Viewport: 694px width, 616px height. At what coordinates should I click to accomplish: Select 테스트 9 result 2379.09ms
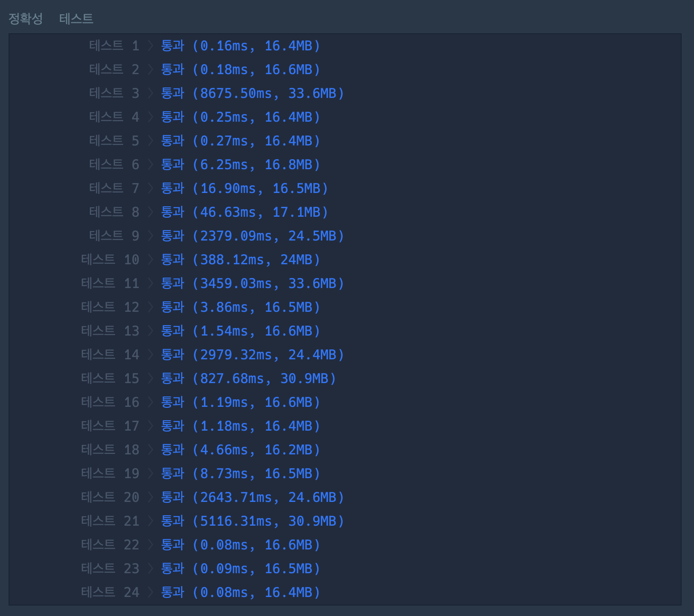[253, 236]
